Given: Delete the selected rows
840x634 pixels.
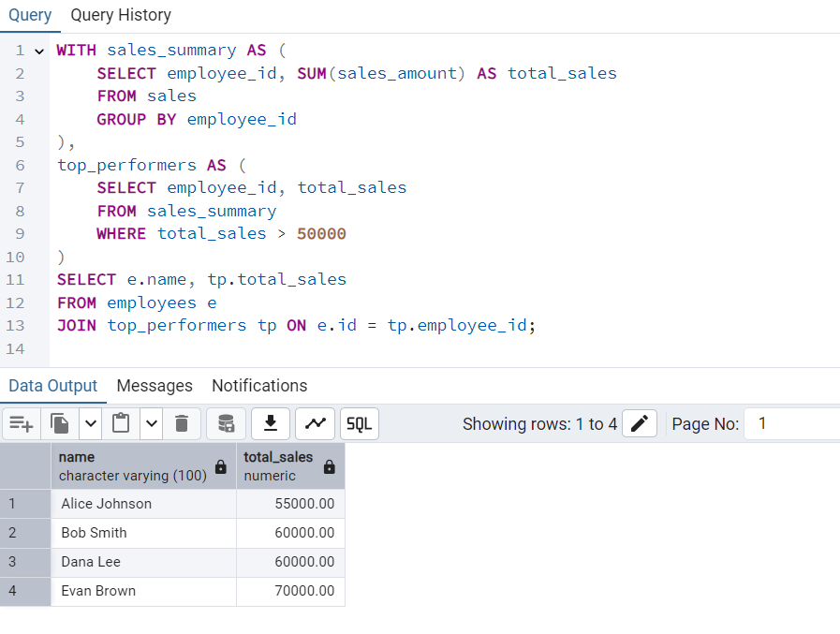Looking at the screenshot, I should click(x=182, y=423).
